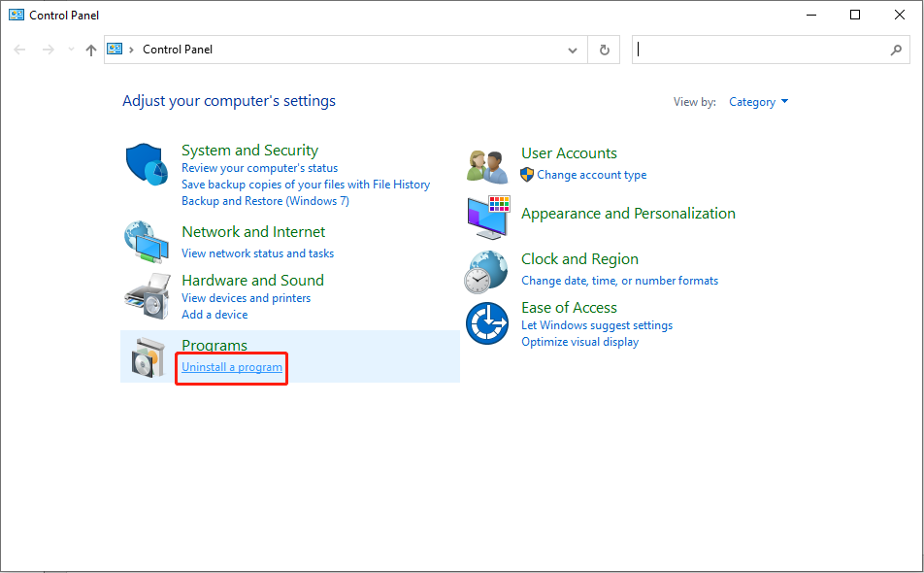Screen dimensions: 924x573
Task: Click Optimize visual display link
Action: 579,342
